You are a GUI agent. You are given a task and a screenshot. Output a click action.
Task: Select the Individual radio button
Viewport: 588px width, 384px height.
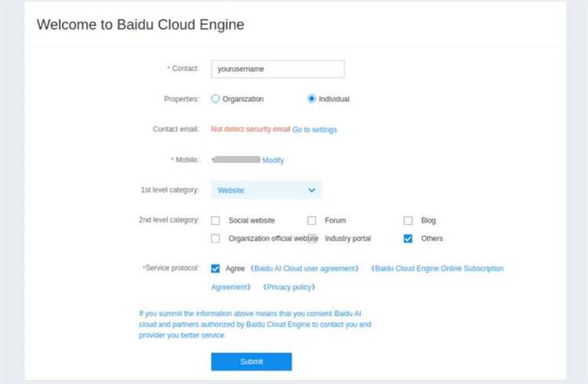[311, 99]
